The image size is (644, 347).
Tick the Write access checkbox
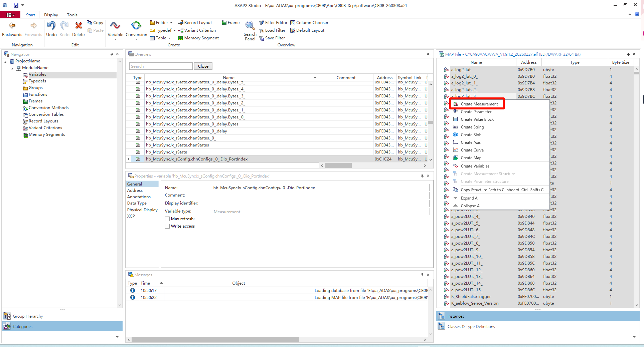click(x=167, y=226)
